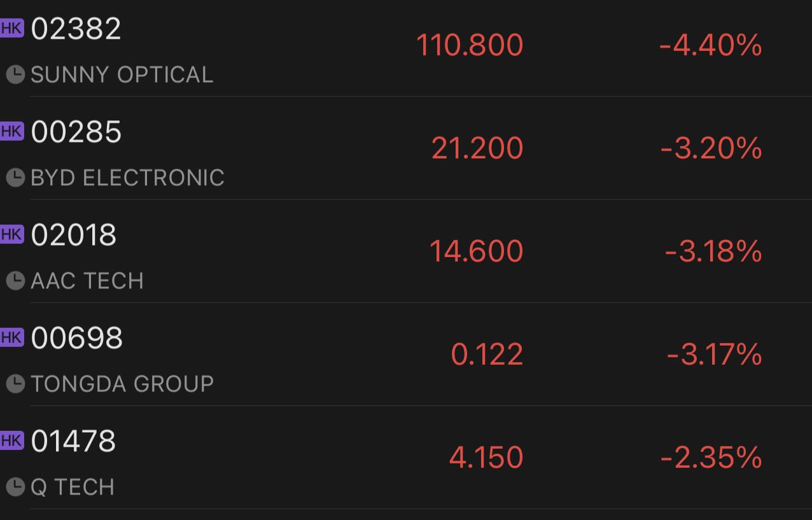
Task: Click the HK badge next to 01478
Action: pyautogui.click(x=11, y=441)
